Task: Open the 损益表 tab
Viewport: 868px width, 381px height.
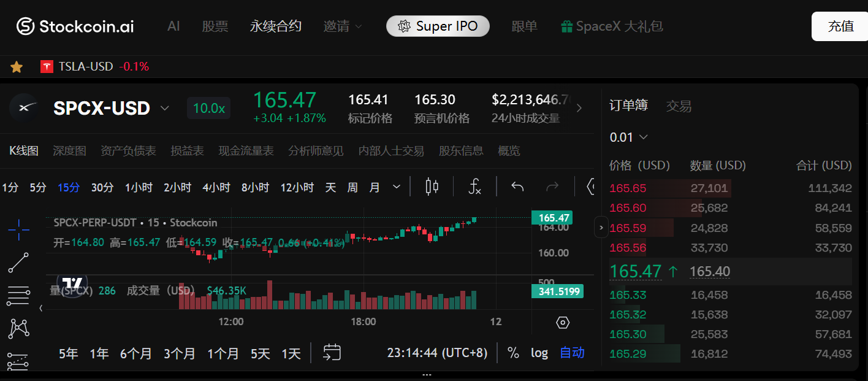Action: coord(187,150)
